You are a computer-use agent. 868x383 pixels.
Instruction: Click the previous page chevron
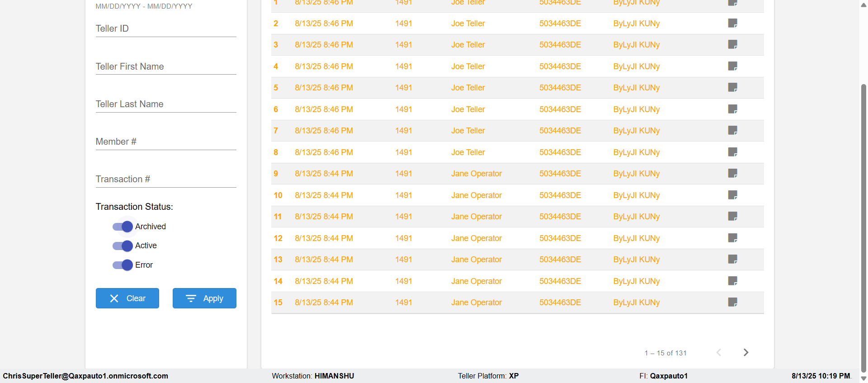(719, 352)
